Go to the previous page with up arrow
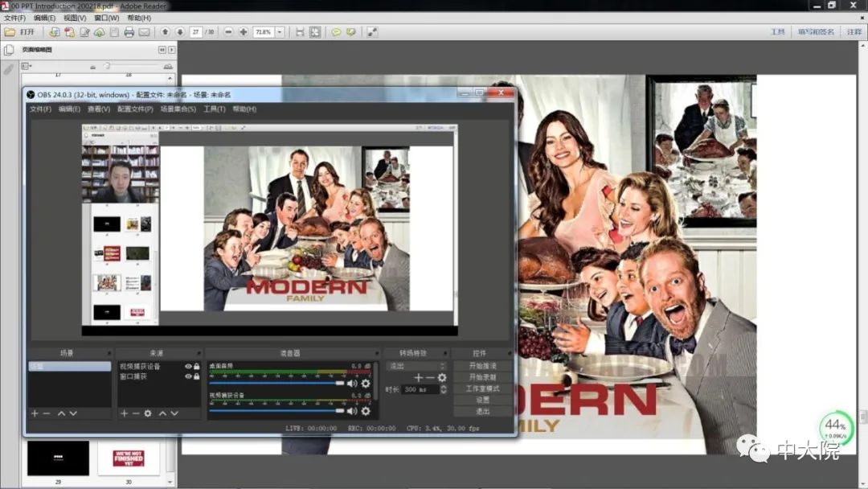This screenshot has width=868, height=489. (165, 32)
